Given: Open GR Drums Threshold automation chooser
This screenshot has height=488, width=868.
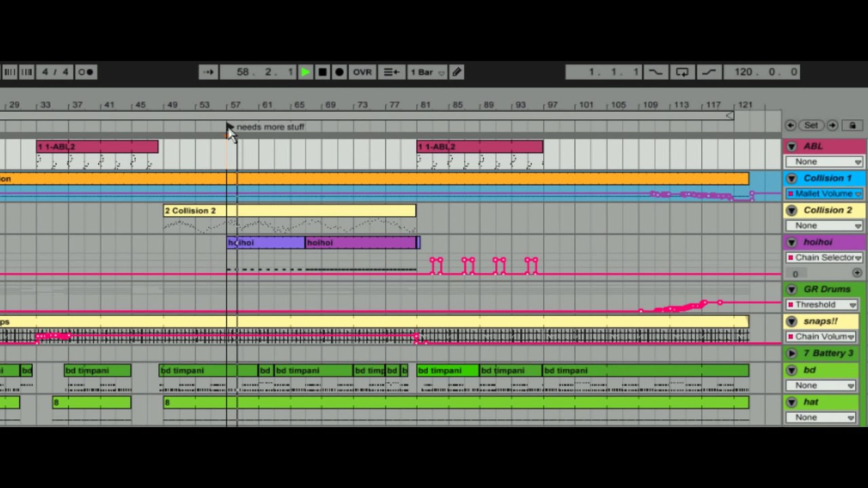Looking at the screenshot, I should [821, 304].
